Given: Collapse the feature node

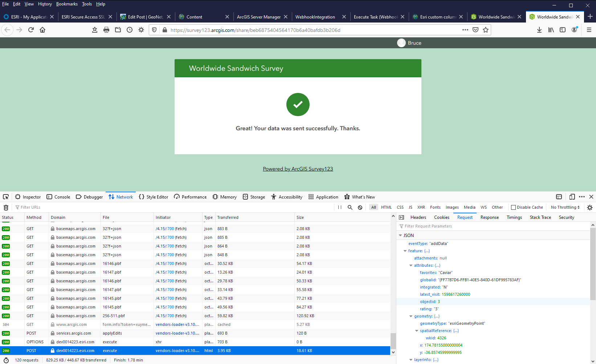Looking at the screenshot, I should pos(405,251).
